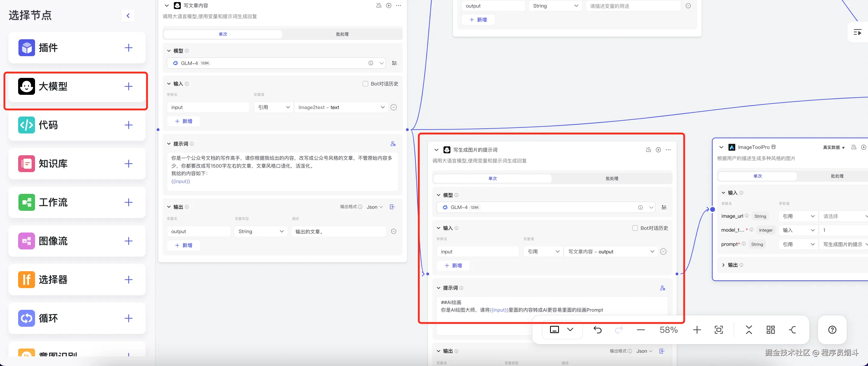The width and height of the screenshot is (868, 366).
Task: Select 单次 tab in ImageToolPro node
Action: tap(757, 176)
